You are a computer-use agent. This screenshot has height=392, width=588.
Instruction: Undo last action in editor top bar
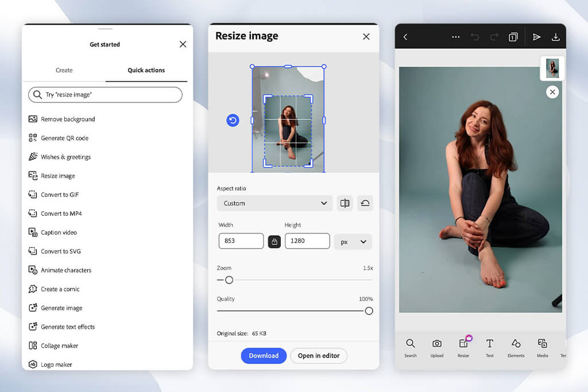pos(475,37)
